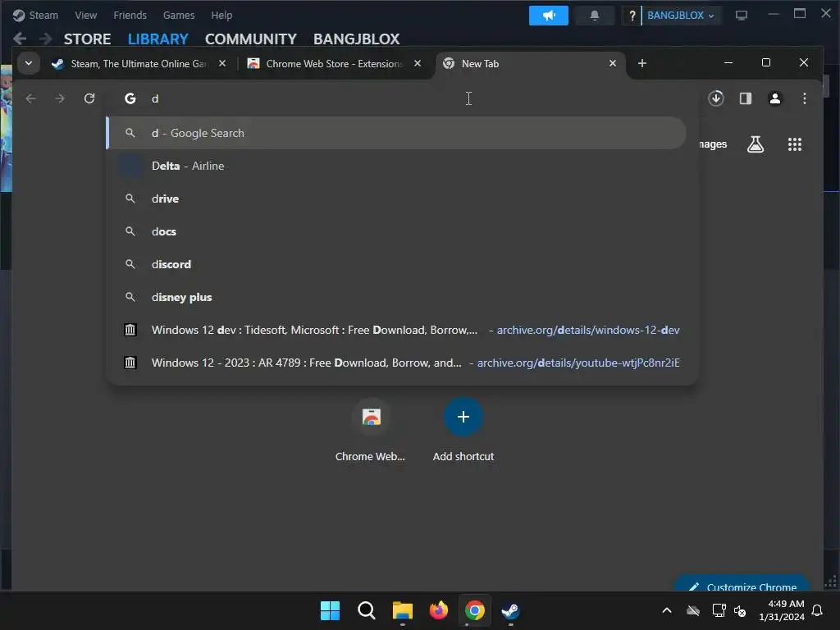Viewport: 840px width, 630px height.
Task: Open Chrome three-dot menu
Action: click(x=804, y=98)
